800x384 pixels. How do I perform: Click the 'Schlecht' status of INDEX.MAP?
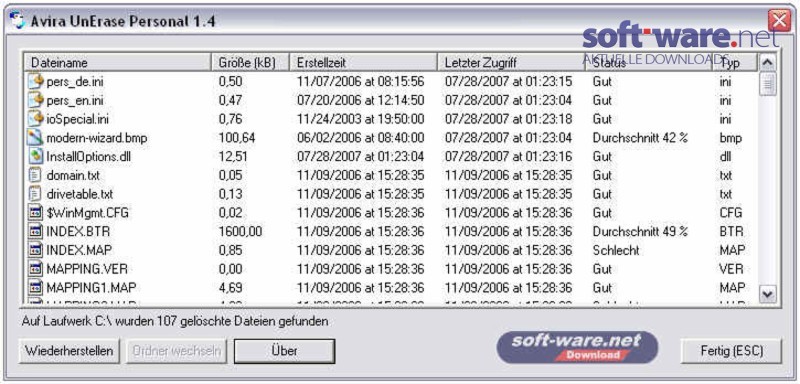pos(616,250)
